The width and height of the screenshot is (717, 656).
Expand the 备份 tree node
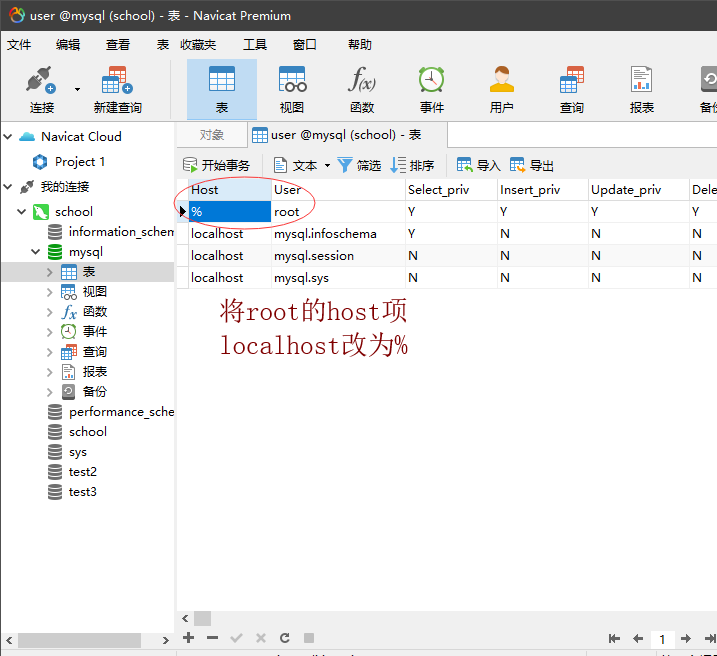click(x=49, y=392)
